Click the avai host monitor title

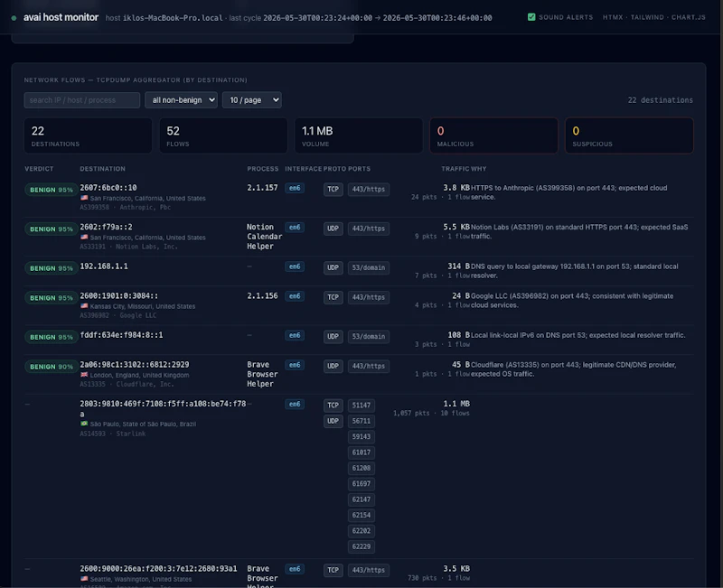[x=61, y=17]
